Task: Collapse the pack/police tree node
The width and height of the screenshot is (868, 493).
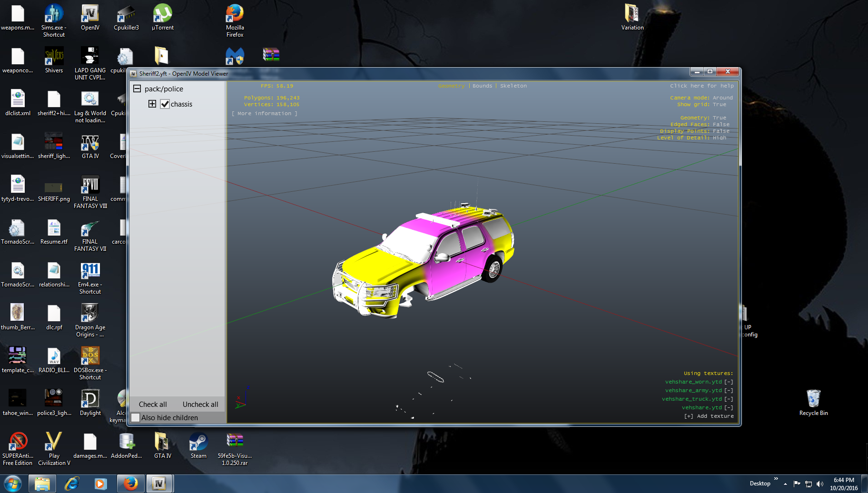Action: pos(137,89)
